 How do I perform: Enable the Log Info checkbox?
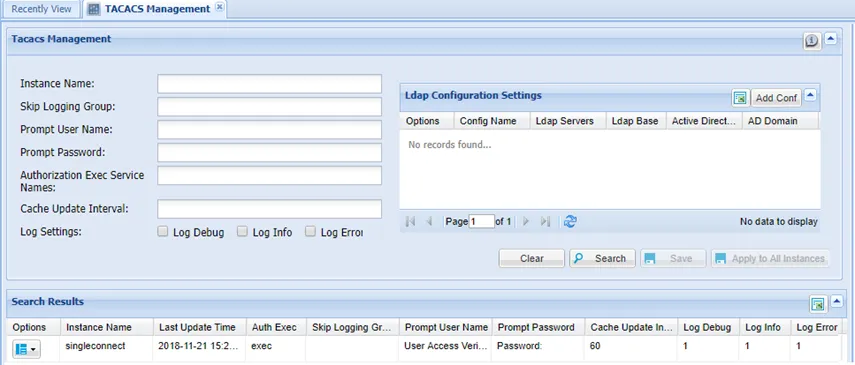(242, 232)
